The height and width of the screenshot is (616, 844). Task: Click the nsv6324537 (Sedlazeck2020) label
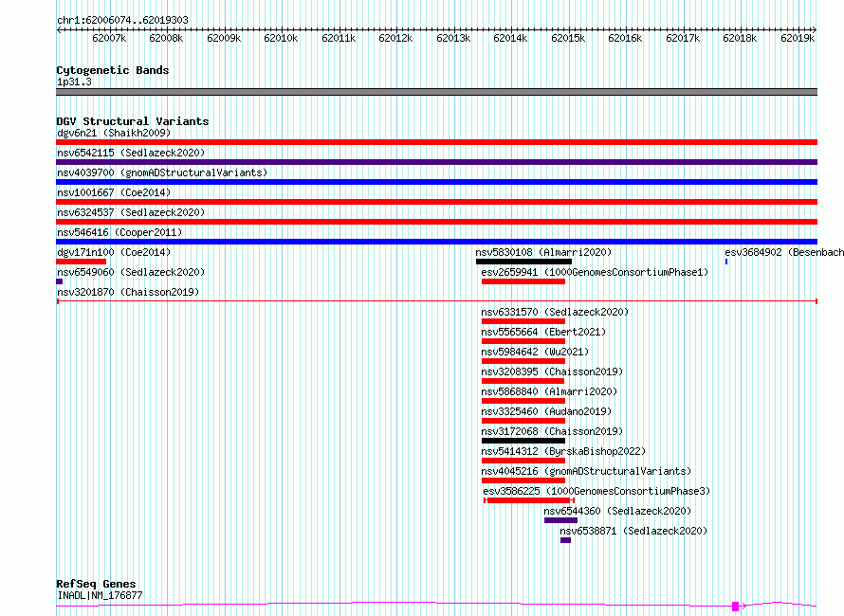131,212
